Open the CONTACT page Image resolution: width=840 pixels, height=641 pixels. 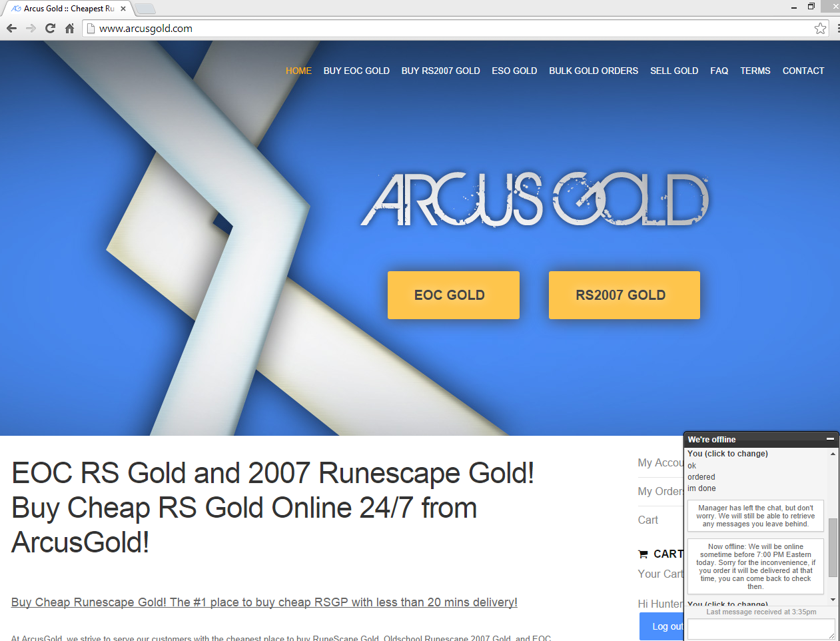[803, 71]
